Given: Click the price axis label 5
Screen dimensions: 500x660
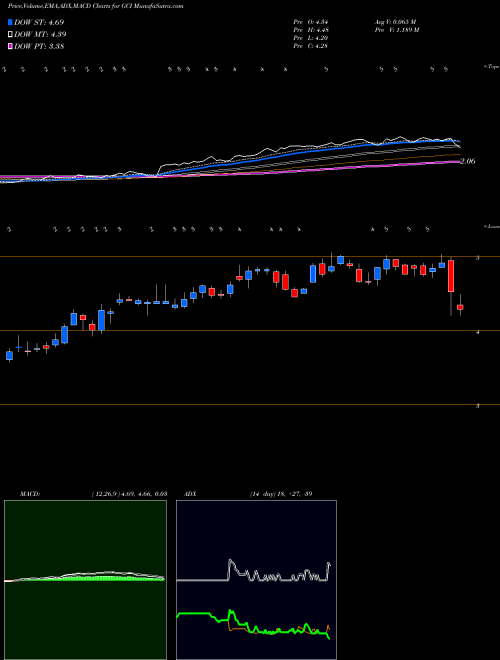Looking at the screenshot, I should [x=477, y=258].
